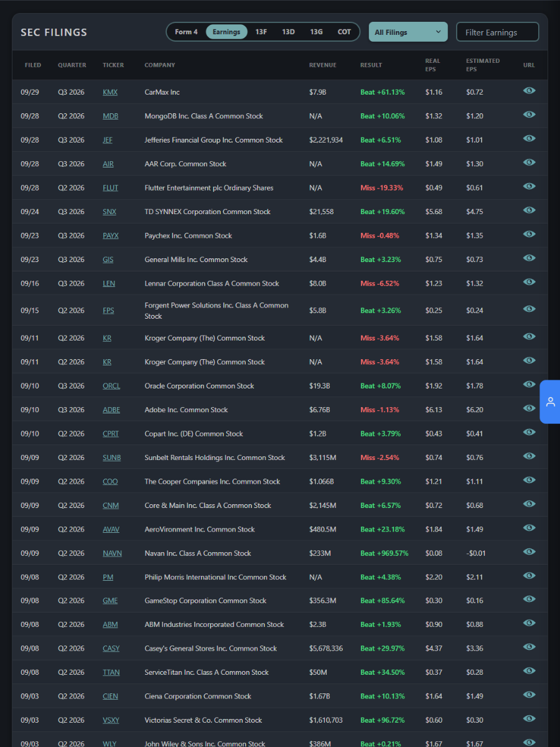The image size is (560, 747).
Task: Follow the VSXY ticker link
Action: click(111, 720)
